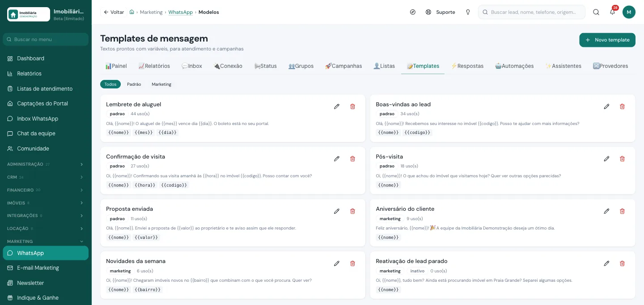Screen dimensions: 644x305
Task: Open Suporte from the top bar
Action: pyautogui.click(x=441, y=12)
